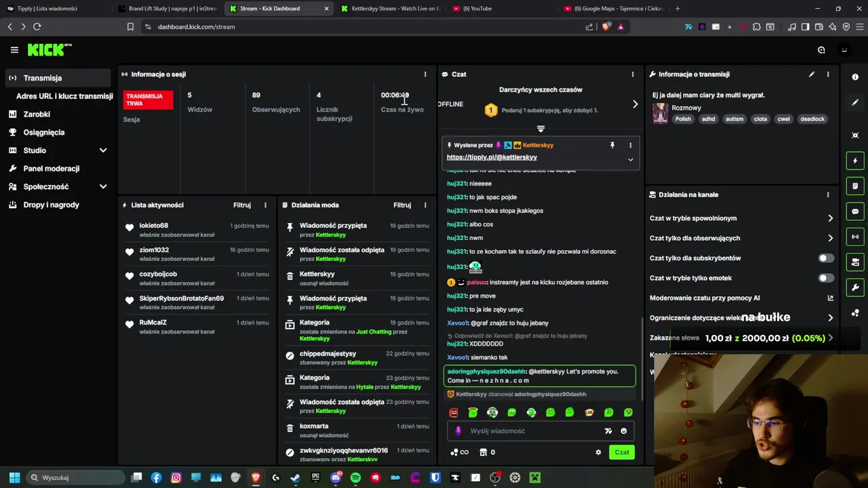
Task: Open the Windows Start menu
Action: (14, 478)
